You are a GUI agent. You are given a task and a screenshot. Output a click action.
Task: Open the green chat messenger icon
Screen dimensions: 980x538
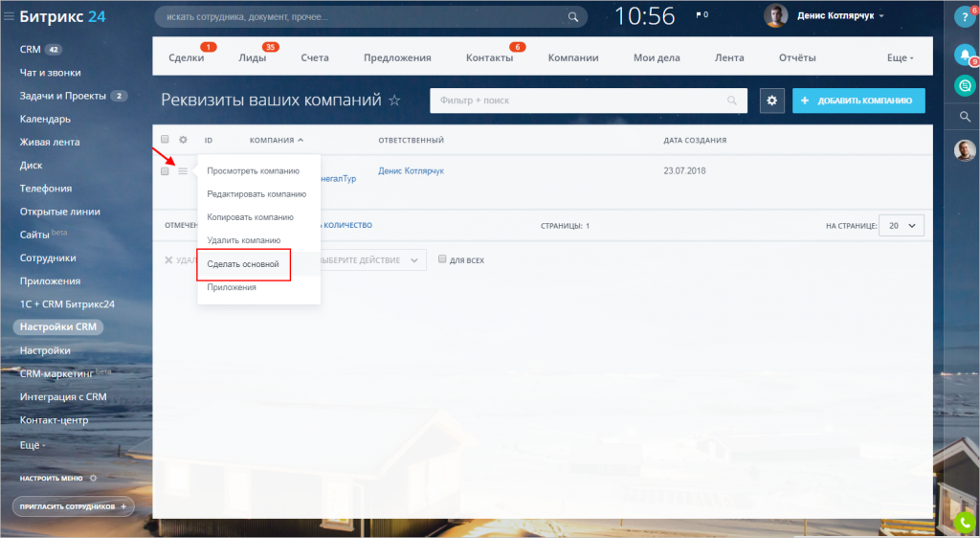(965, 85)
